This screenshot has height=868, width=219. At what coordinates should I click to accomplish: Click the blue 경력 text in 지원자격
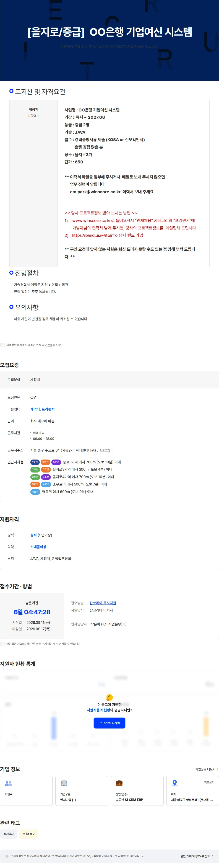point(33,535)
